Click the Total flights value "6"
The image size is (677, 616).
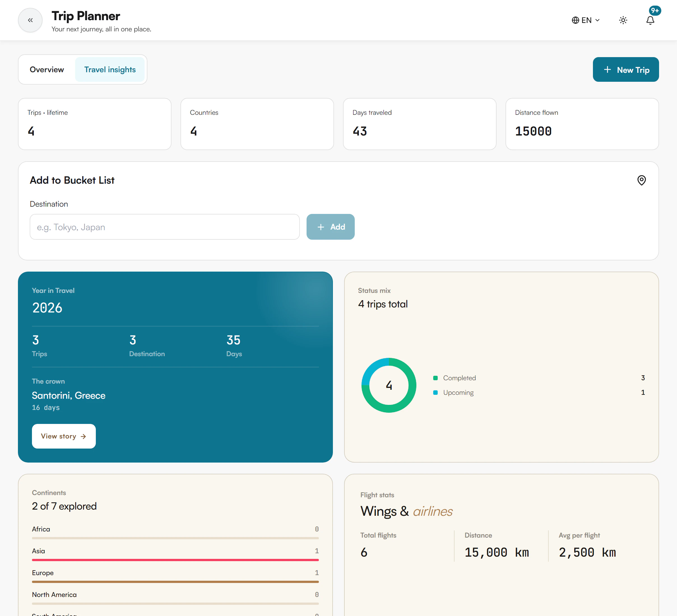[364, 552]
